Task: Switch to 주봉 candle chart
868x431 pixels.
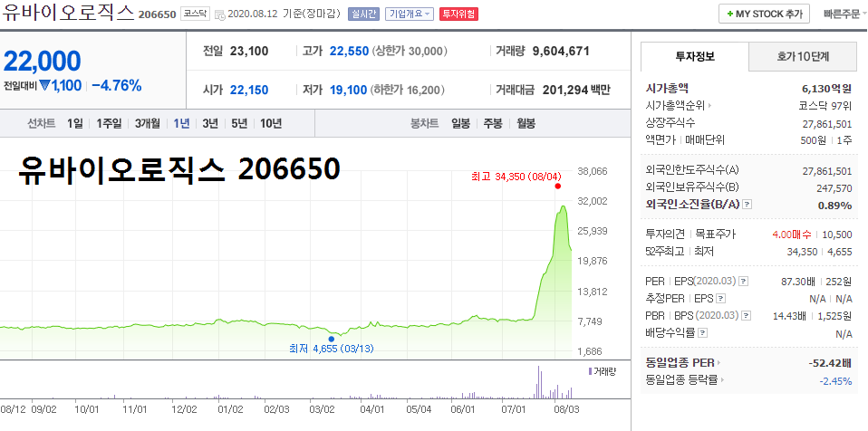Action: [493, 123]
